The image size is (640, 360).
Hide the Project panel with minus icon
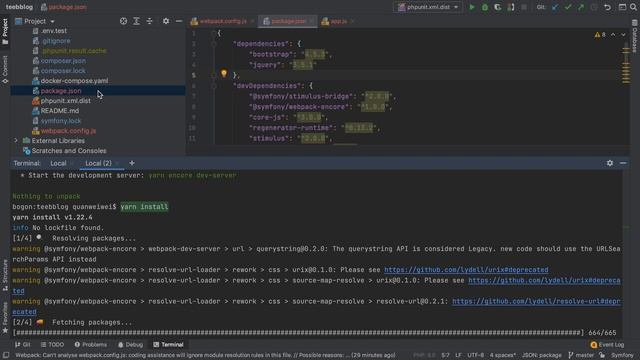click(179, 21)
